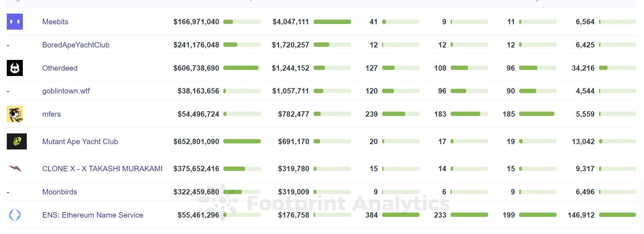The width and height of the screenshot is (644, 234).
Task: Click the CLONE X collection logo
Action: tap(15, 168)
